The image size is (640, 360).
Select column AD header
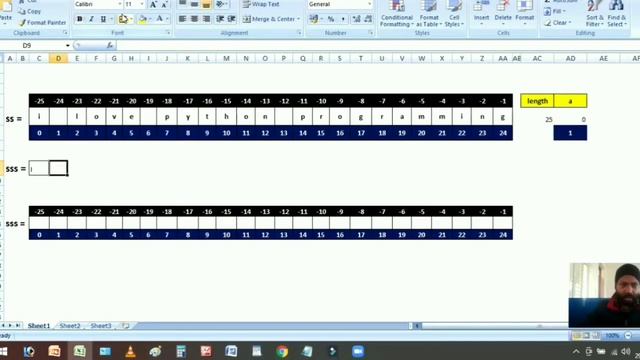coord(570,58)
